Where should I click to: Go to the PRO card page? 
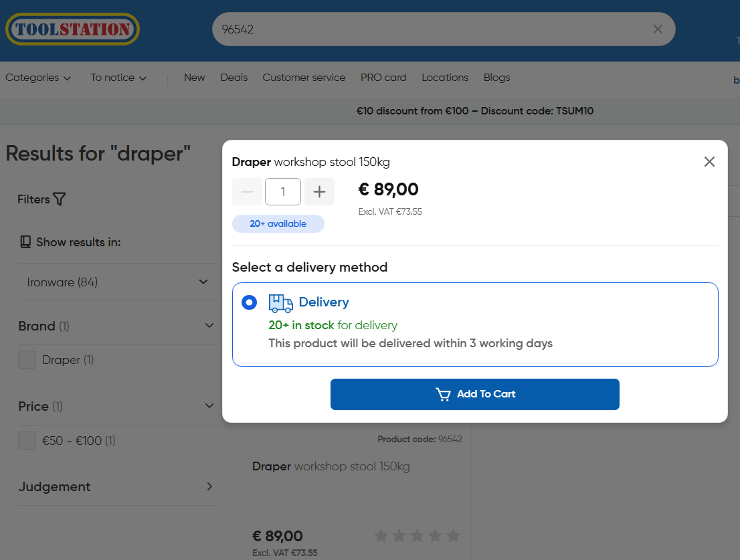point(383,78)
